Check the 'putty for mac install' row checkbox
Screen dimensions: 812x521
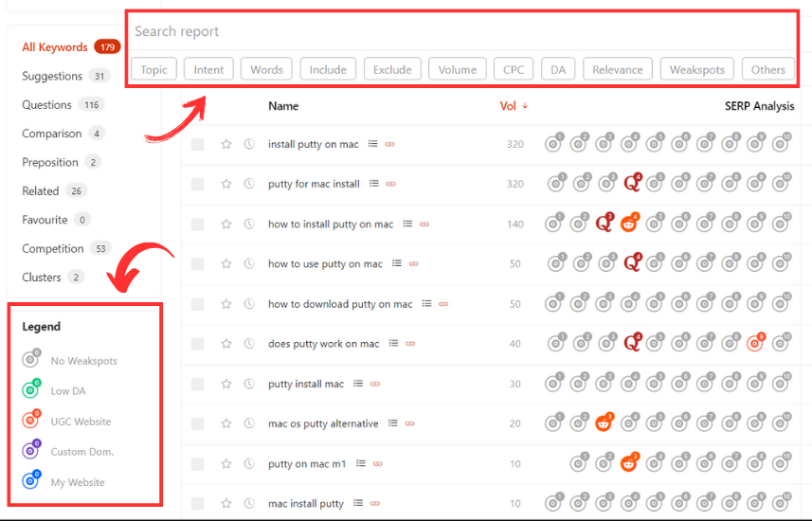coord(197,184)
